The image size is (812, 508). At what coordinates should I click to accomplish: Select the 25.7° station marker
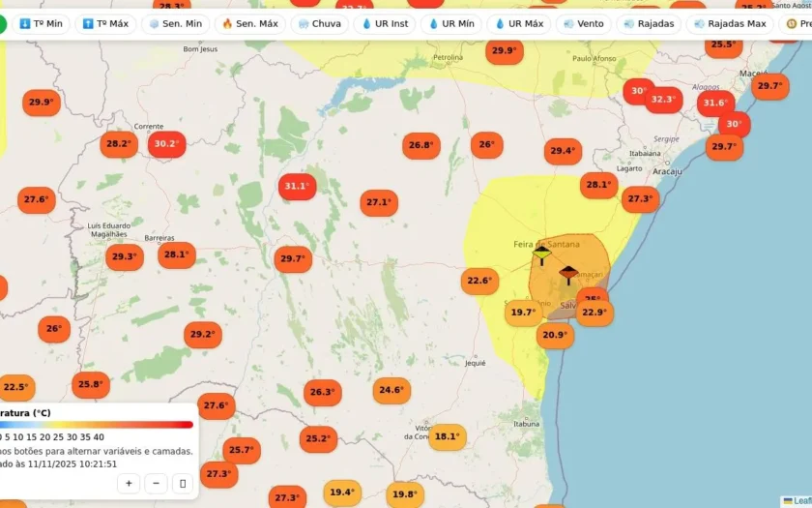242,451
